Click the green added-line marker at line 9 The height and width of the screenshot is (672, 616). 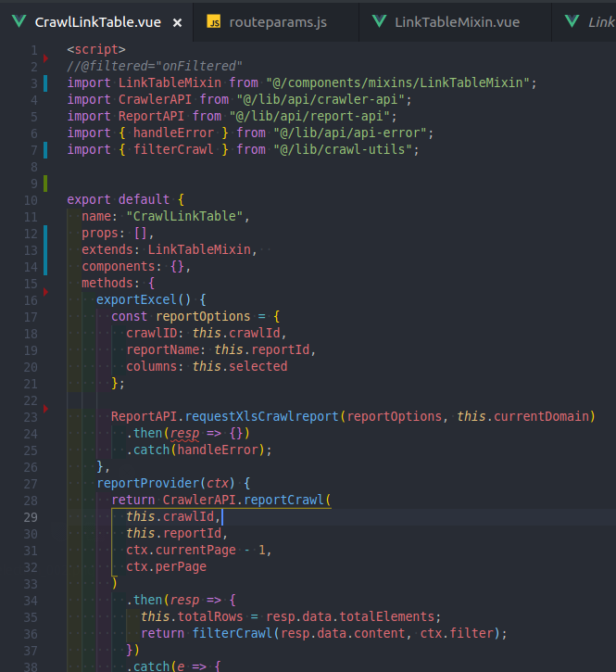click(x=45, y=184)
